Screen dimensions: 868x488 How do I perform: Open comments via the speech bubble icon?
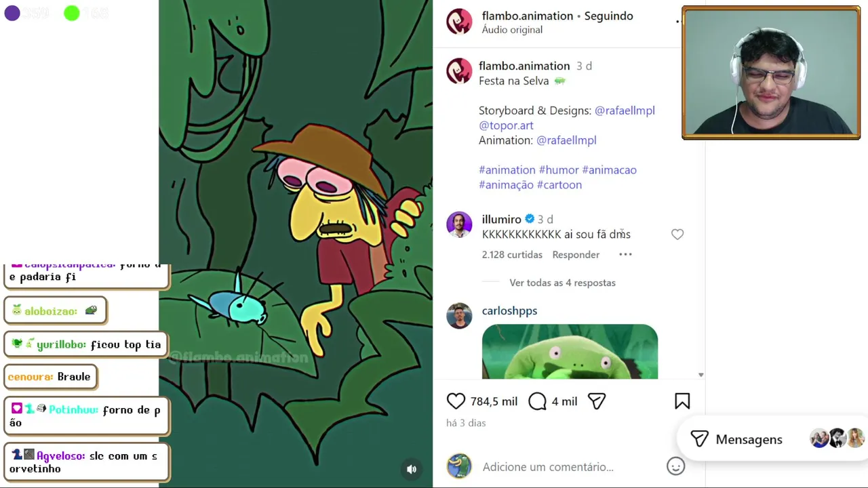pos(537,401)
